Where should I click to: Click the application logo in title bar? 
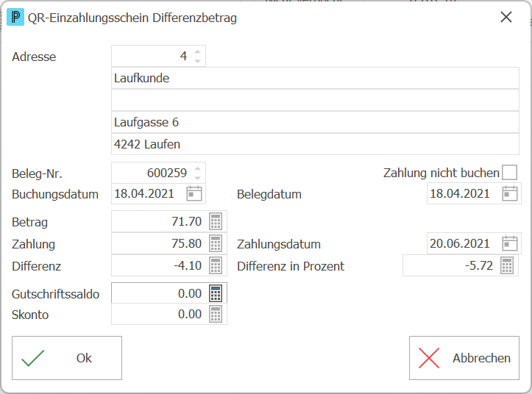pyautogui.click(x=15, y=18)
